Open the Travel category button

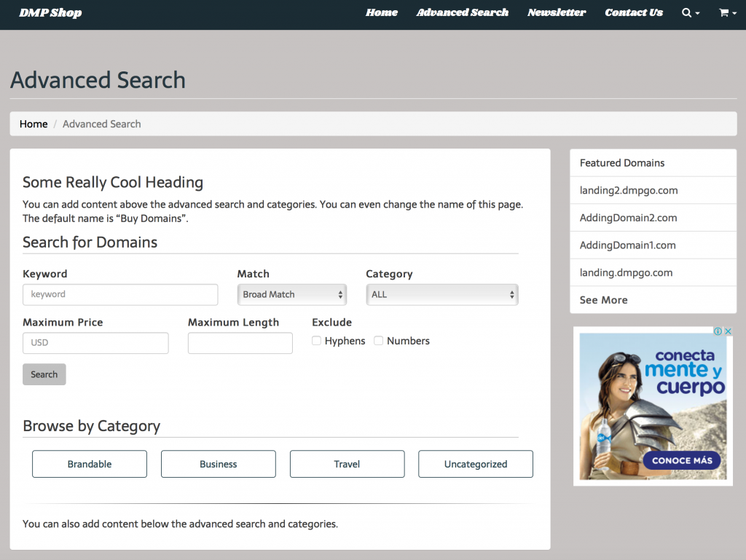(x=347, y=464)
